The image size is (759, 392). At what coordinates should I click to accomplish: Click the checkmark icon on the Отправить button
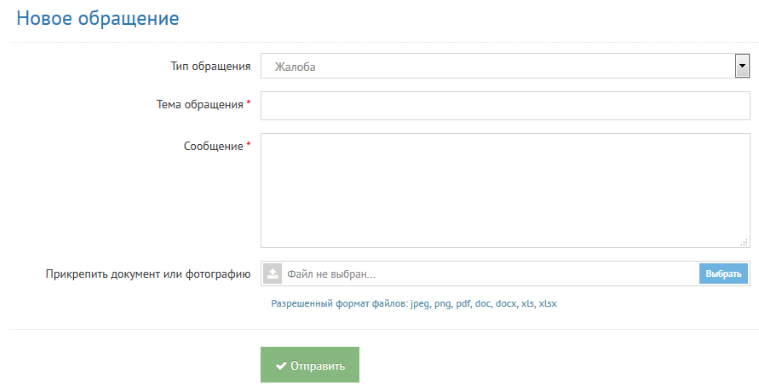tap(281, 366)
